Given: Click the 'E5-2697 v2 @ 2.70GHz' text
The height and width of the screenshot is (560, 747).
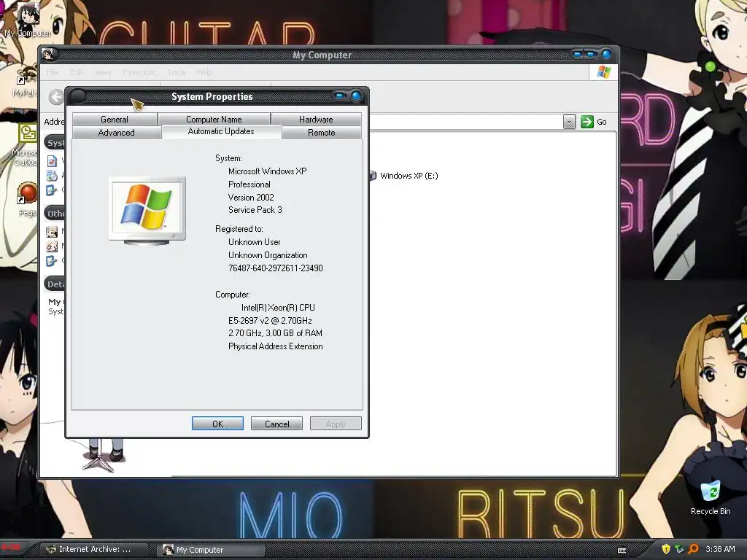Looking at the screenshot, I should point(270,321).
